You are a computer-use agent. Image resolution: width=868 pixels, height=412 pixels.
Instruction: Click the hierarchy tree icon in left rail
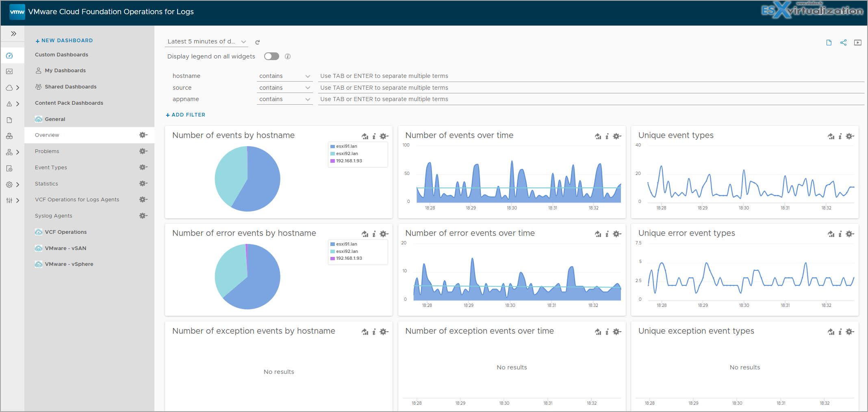click(x=9, y=152)
